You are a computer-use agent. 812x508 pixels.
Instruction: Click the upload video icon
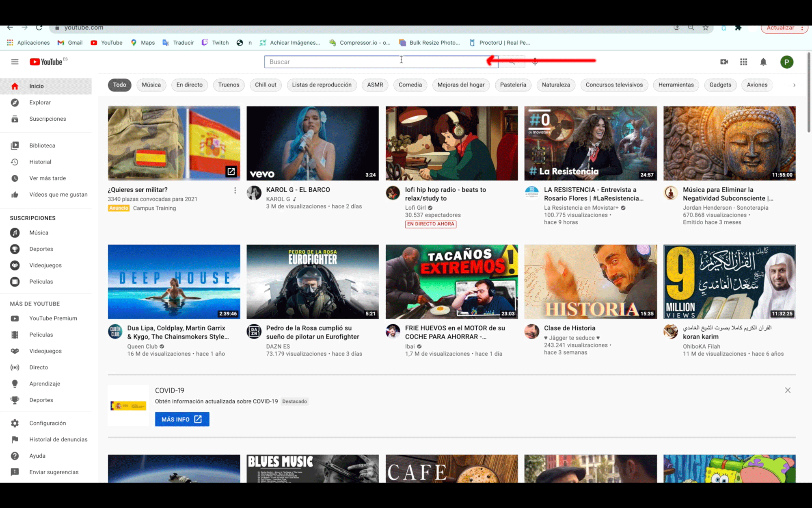[x=724, y=61]
